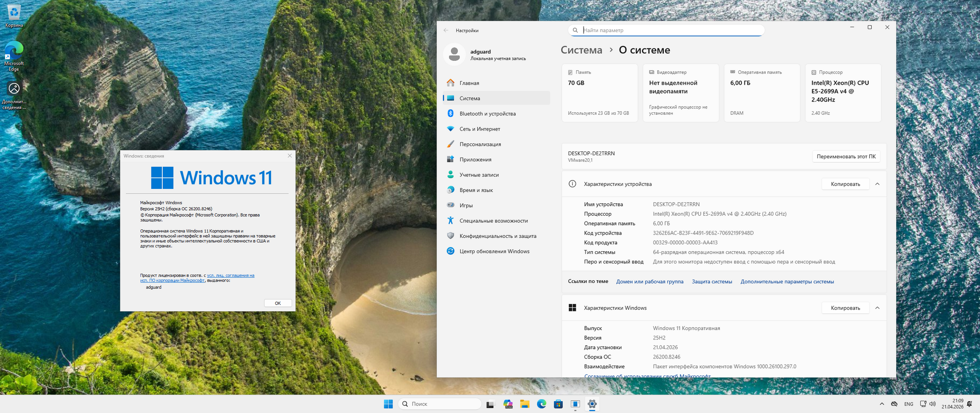Open the Personalization settings page
Viewport: 980px width, 413px height.
tap(480, 144)
